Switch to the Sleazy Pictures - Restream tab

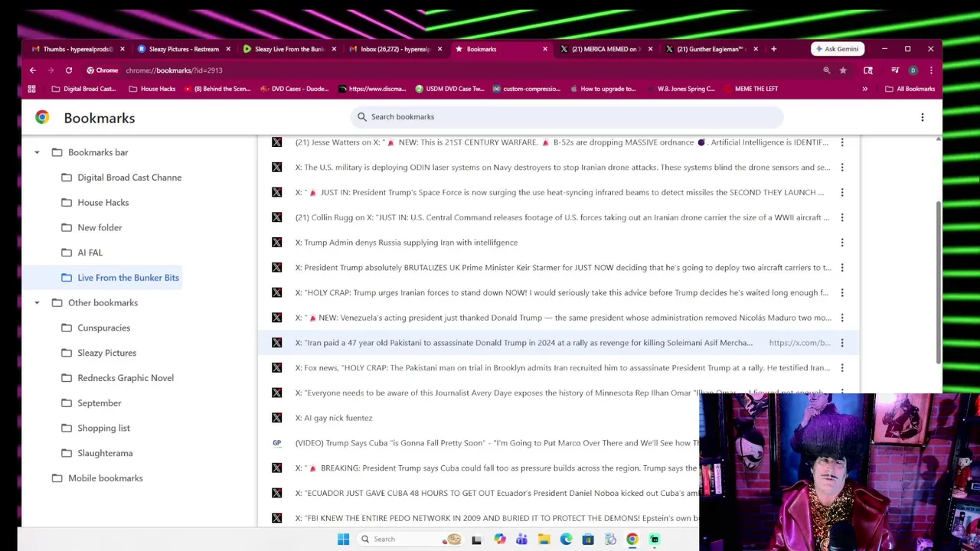(184, 49)
